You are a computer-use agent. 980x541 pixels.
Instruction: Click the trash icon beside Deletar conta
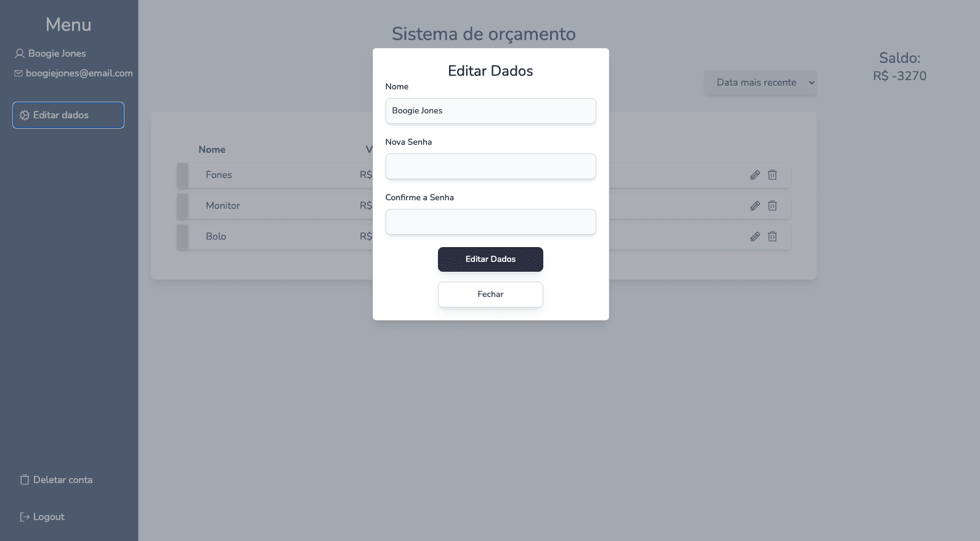pyautogui.click(x=25, y=480)
